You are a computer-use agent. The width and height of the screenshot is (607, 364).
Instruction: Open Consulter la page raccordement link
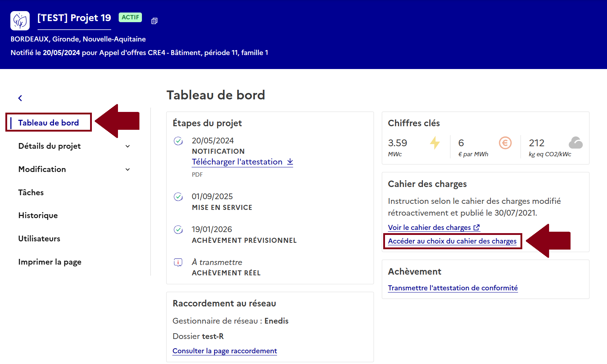coord(224,351)
